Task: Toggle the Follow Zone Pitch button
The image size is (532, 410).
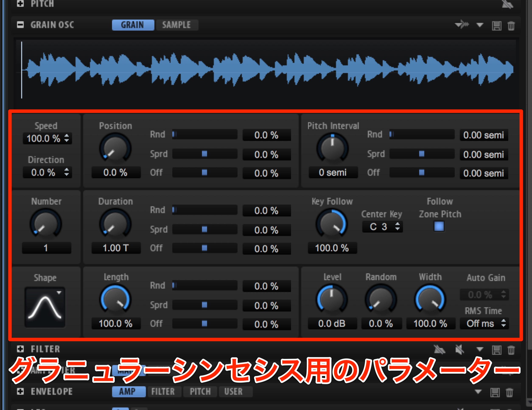Action: tap(439, 226)
